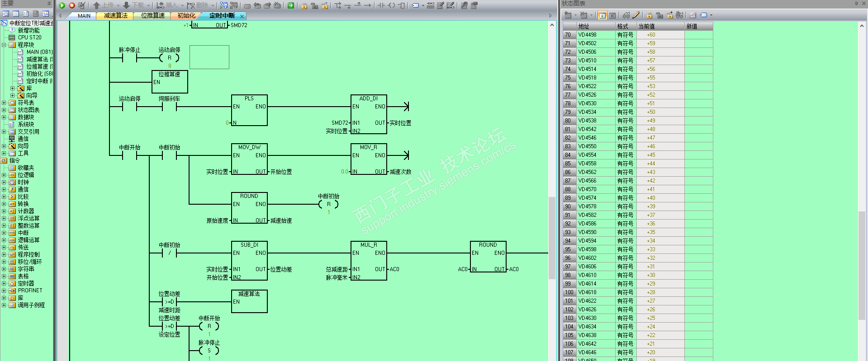Viewport: 868px width, 361px height.
Task: Expand the 定时器 instruction folder
Action: coord(4,283)
